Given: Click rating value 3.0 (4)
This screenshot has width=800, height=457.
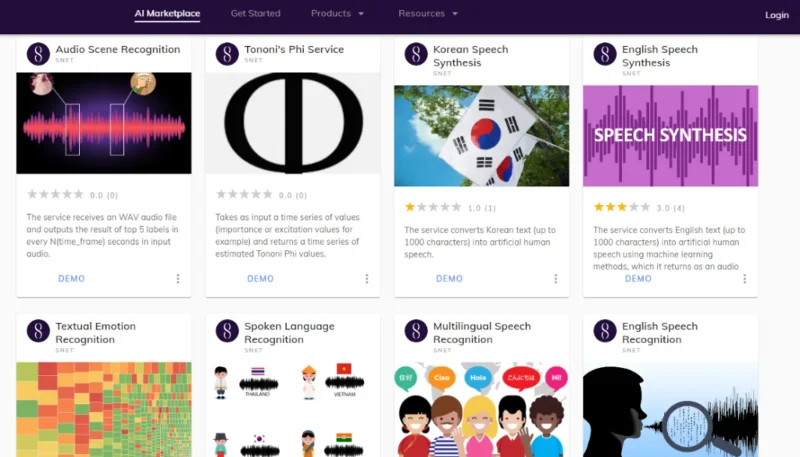Looking at the screenshot, I should coord(670,208).
